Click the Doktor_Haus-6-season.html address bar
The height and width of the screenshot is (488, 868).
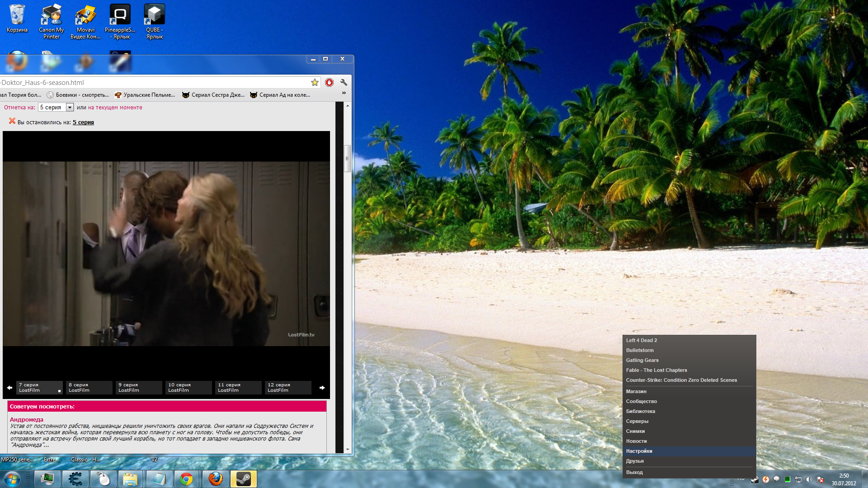[x=154, y=82]
